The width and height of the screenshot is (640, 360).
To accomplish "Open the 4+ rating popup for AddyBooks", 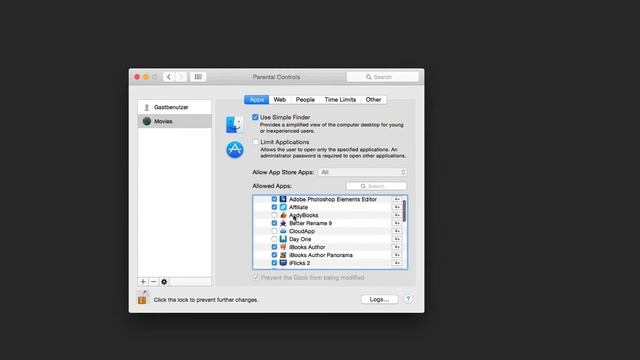I will 397,215.
